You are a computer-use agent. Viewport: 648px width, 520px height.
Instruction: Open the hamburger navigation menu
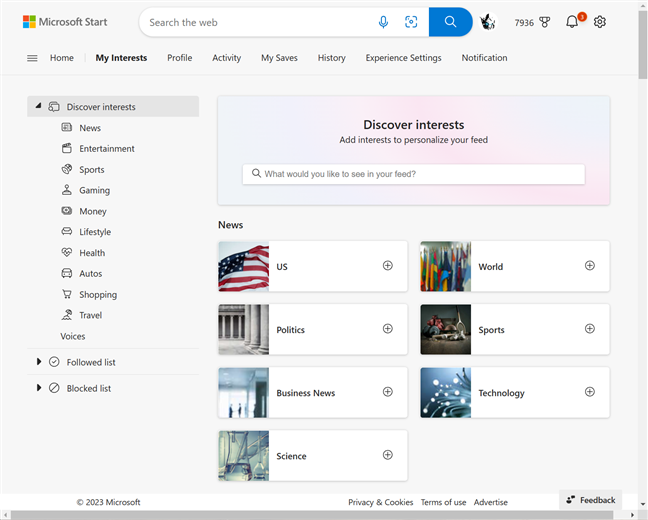pyautogui.click(x=32, y=58)
